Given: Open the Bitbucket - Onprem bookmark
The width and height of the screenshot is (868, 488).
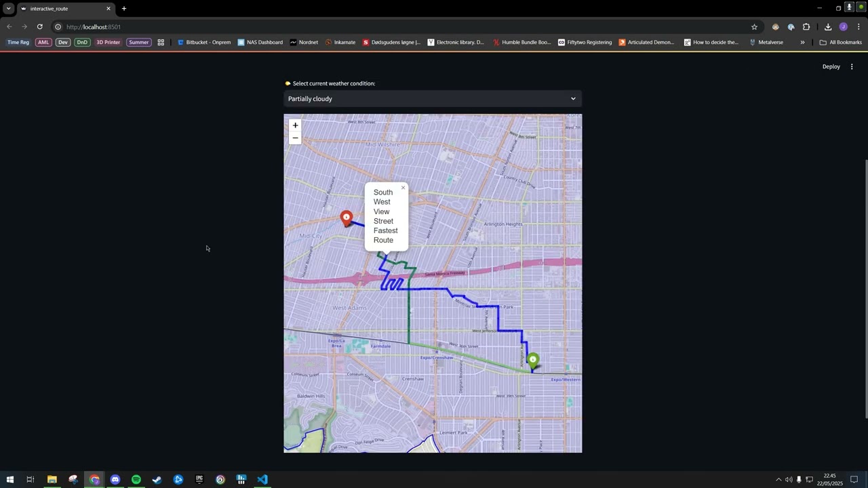Looking at the screenshot, I should click(204, 42).
